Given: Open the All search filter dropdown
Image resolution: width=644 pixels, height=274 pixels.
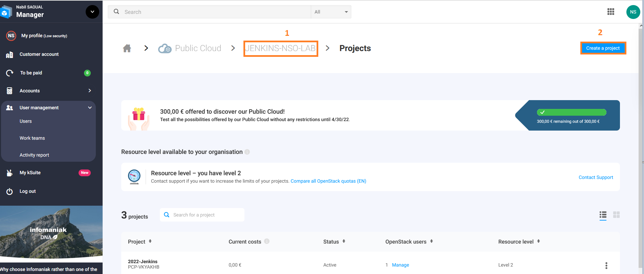Looking at the screenshot, I should coord(331,12).
